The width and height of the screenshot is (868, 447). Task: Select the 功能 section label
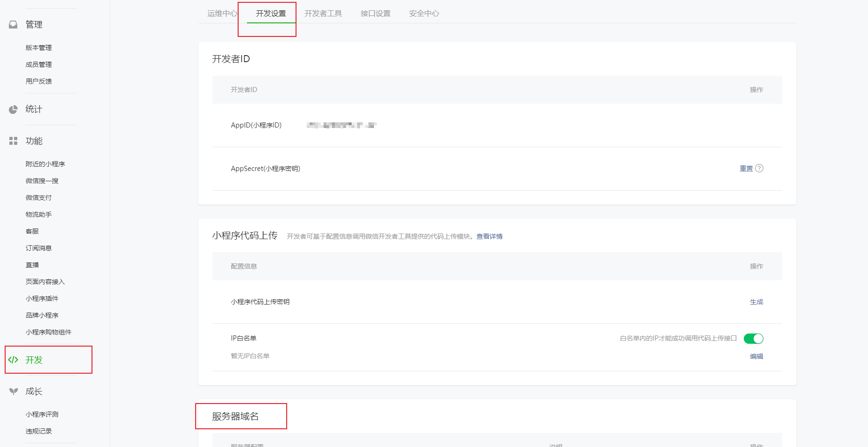tap(34, 141)
